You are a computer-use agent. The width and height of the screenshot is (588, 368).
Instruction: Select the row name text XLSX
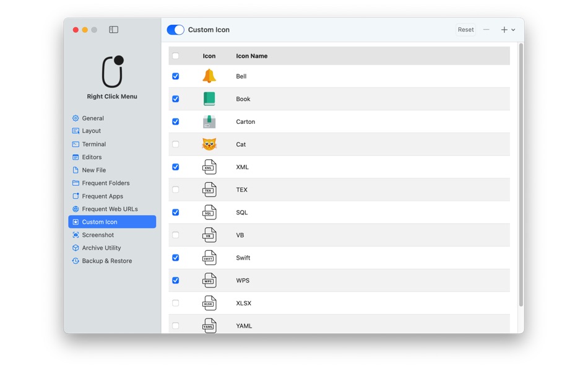point(244,303)
